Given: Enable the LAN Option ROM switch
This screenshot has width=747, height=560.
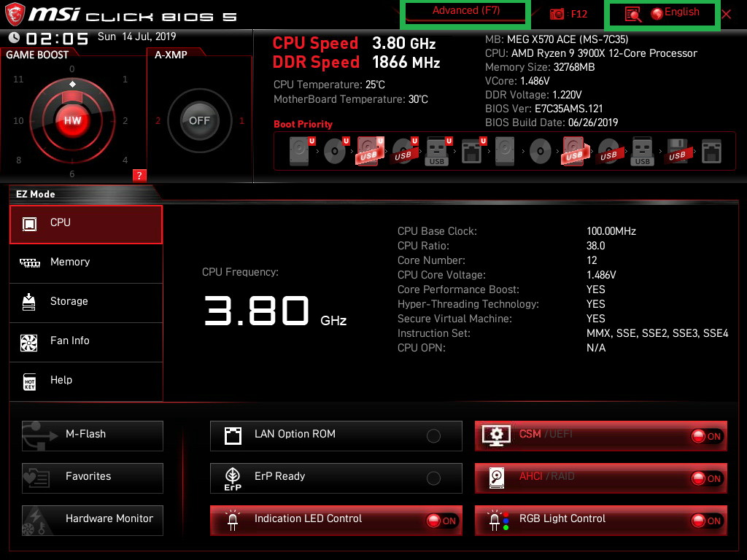Looking at the screenshot, I should pyautogui.click(x=433, y=436).
